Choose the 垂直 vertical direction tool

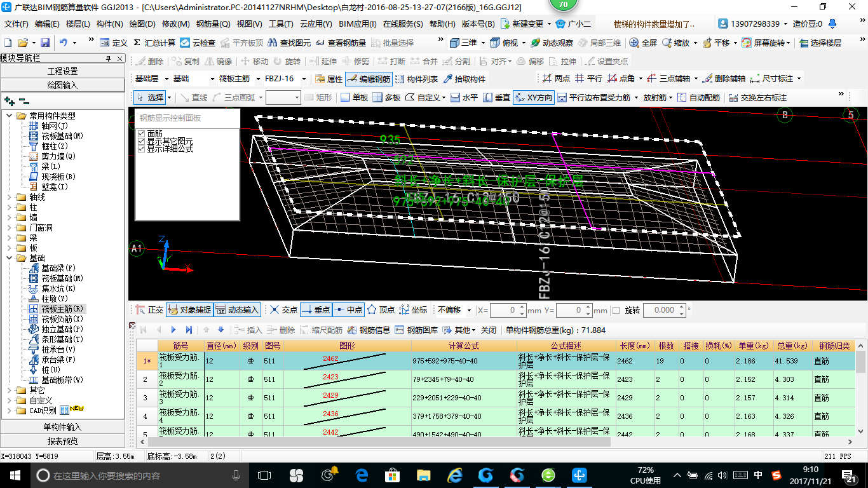[496, 98]
